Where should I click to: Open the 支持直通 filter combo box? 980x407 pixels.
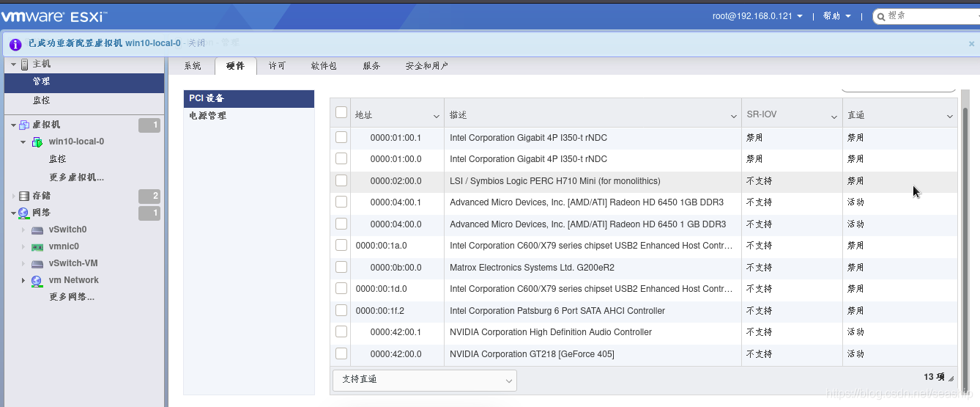coord(425,380)
